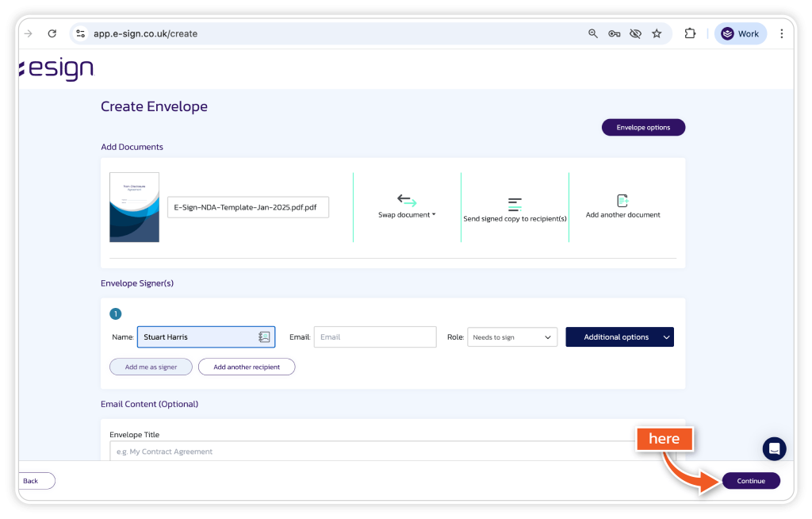The width and height of the screenshot is (812, 519).
Task: Click the signer Email input field
Action: [x=375, y=337]
